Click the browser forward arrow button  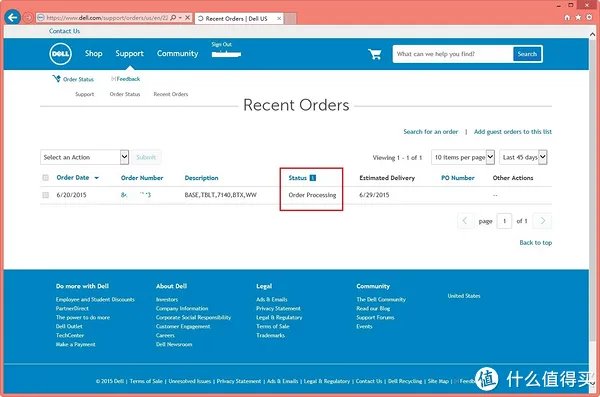[28, 18]
